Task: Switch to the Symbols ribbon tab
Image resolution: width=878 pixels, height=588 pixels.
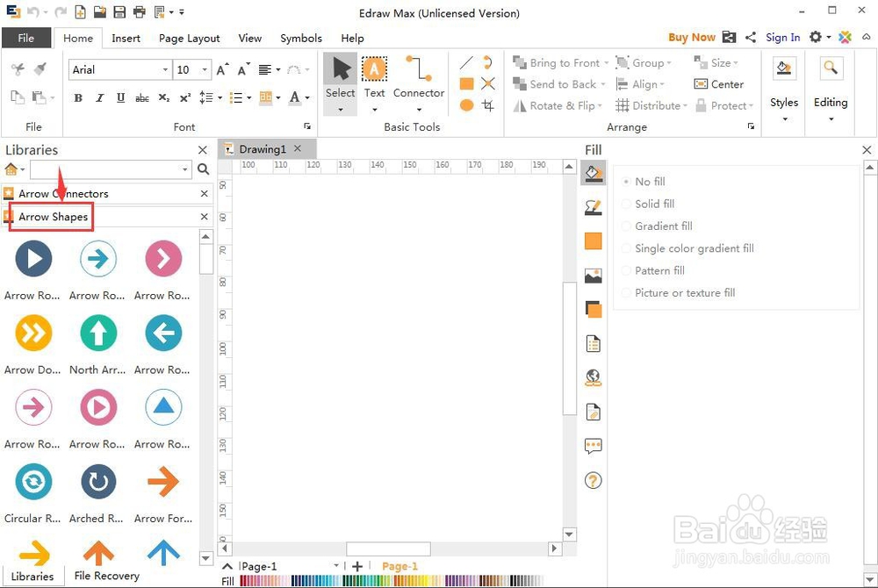Action: 301,38
